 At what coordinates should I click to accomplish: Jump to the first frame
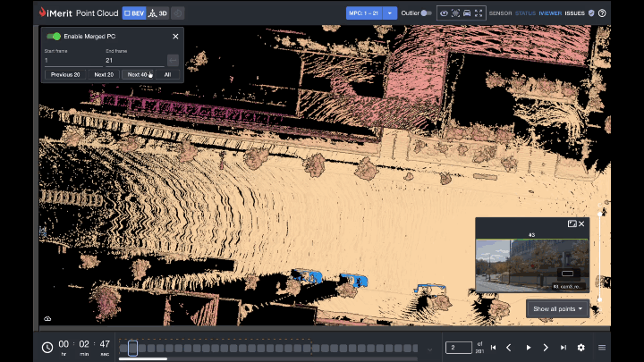point(493,348)
